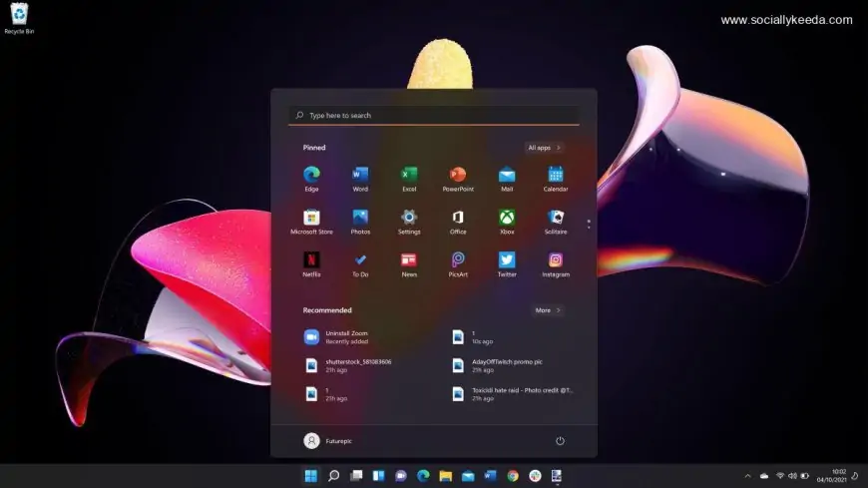Open the Futurepic user account menu
Screen dimensions: 868x488
(327, 441)
